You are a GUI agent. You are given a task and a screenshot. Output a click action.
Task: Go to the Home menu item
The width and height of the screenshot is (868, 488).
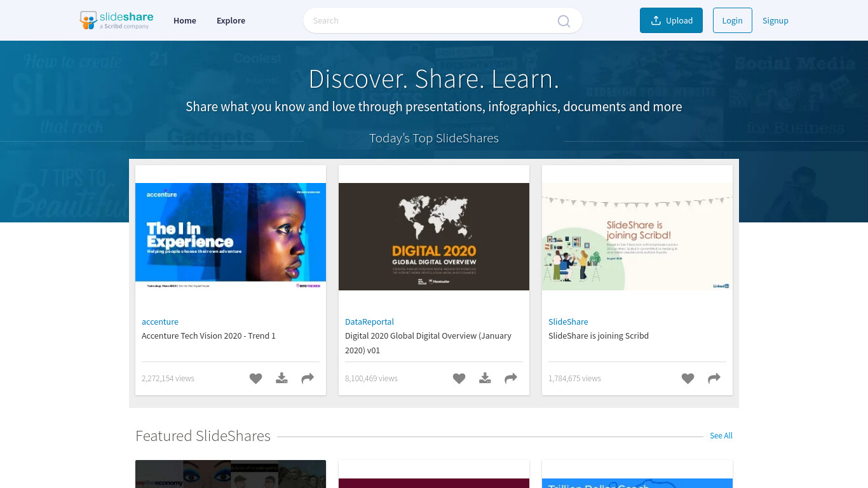[x=185, y=20]
